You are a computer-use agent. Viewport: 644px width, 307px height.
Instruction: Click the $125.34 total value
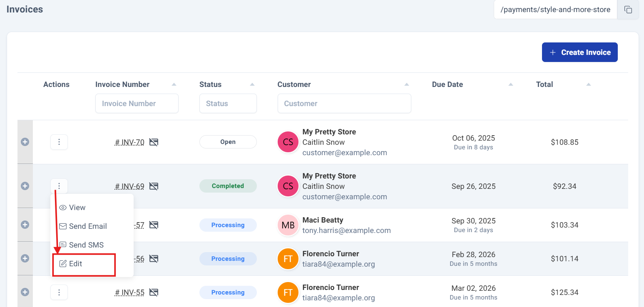(x=564, y=292)
